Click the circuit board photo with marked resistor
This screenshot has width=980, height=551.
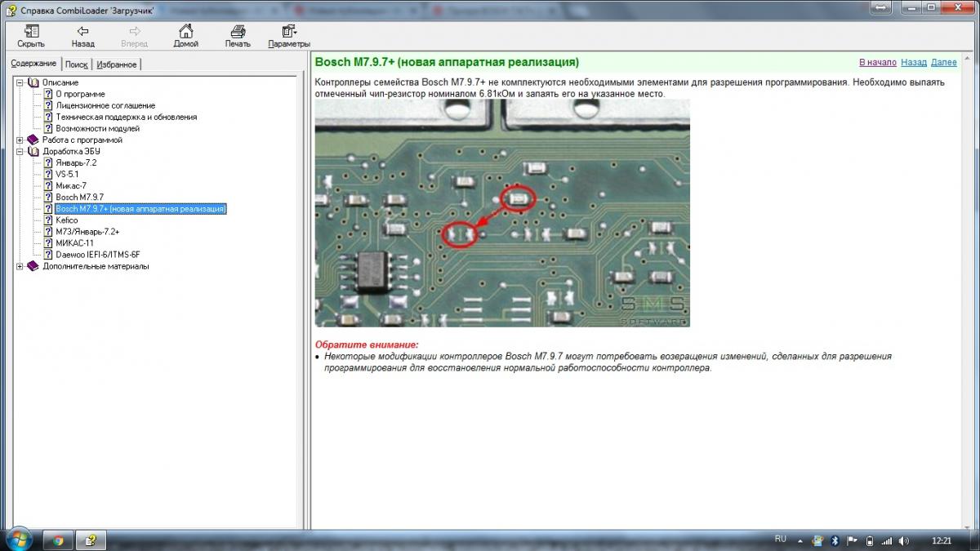coord(502,213)
